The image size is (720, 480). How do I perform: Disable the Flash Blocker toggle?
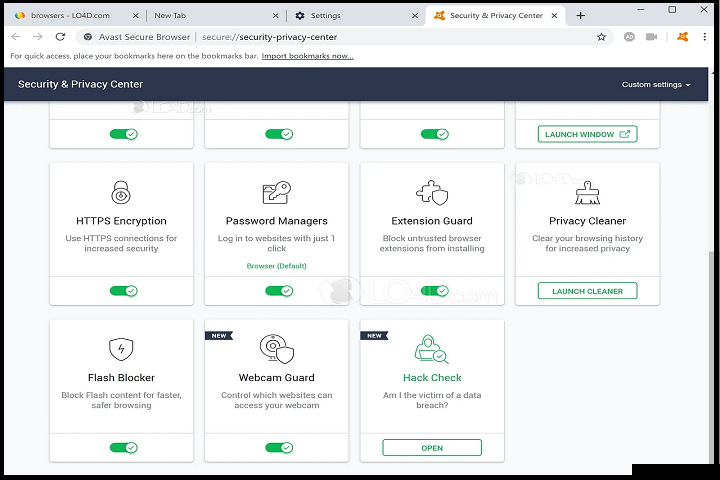coord(124,448)
